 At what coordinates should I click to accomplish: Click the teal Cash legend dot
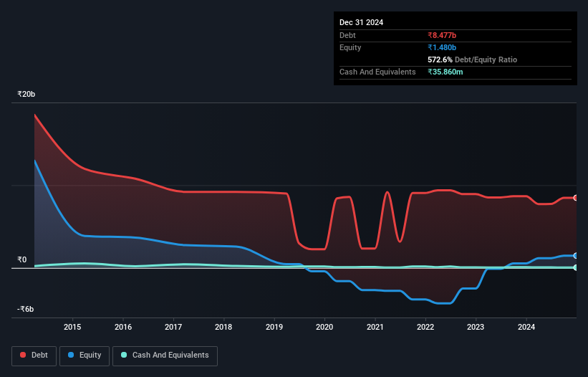124,355
